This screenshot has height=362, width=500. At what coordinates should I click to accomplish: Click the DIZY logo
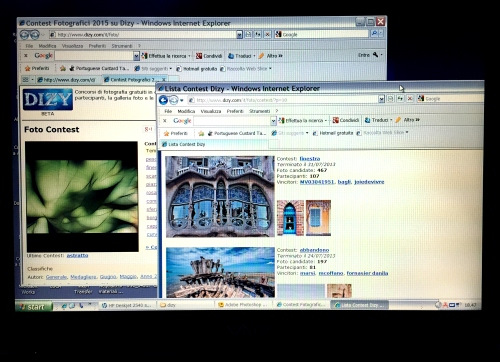(48, 99)
